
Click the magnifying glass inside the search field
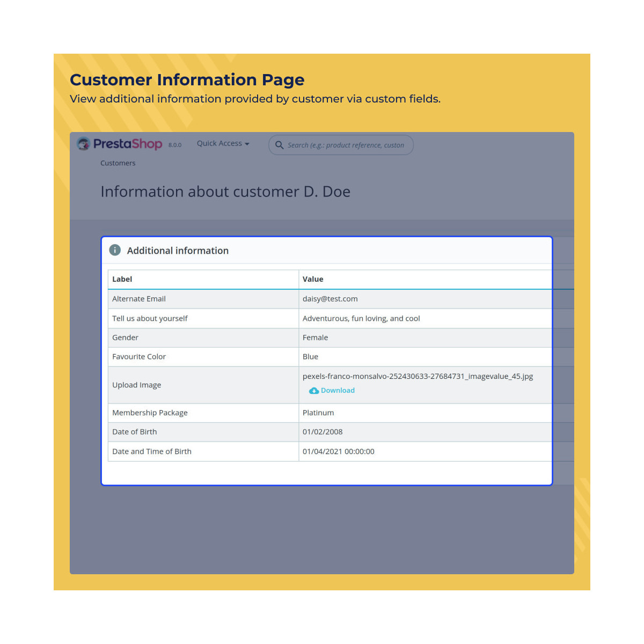[280, 145]
